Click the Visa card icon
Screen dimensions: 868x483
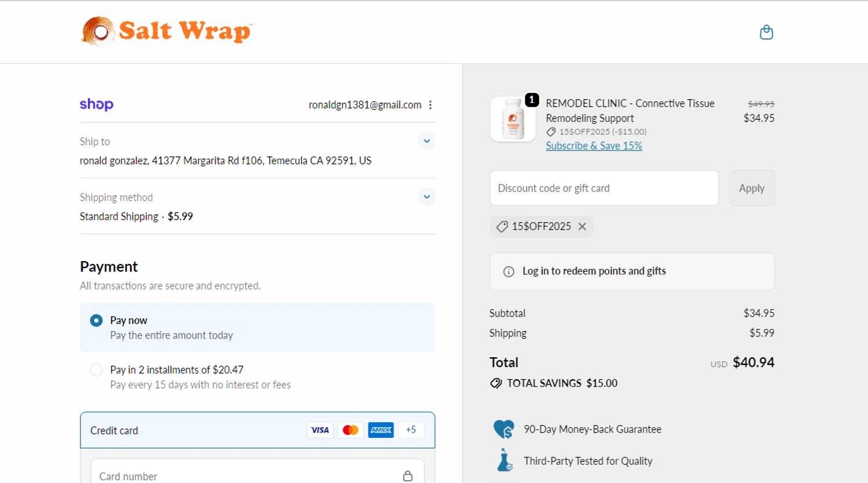[320, 430]
